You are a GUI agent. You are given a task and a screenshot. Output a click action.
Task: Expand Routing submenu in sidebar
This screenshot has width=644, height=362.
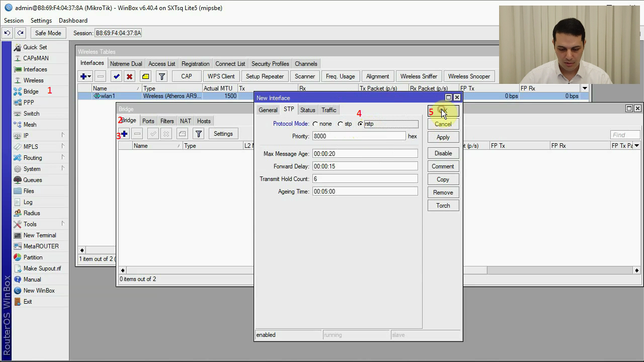pyautogui.click(x=63, y=158)
